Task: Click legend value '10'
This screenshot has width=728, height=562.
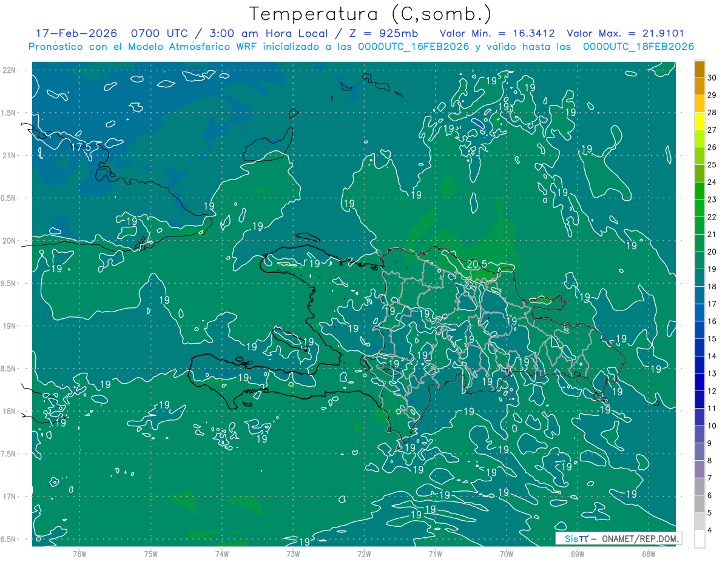Action: [x=712, y=426]
